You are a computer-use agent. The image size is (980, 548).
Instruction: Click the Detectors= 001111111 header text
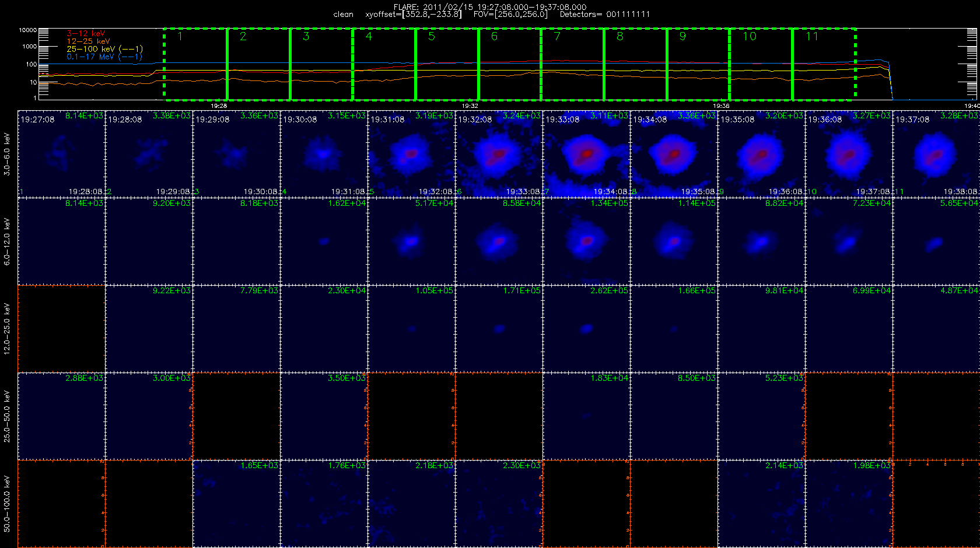(x=604, y=14)
